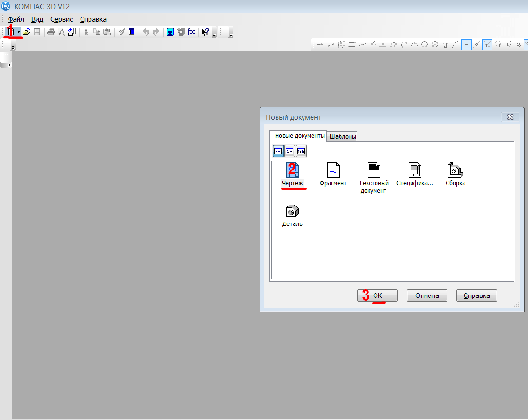Click the Redo arrow icon
The width and height of the screenshot is (528, 420).
tap(156, 32)
